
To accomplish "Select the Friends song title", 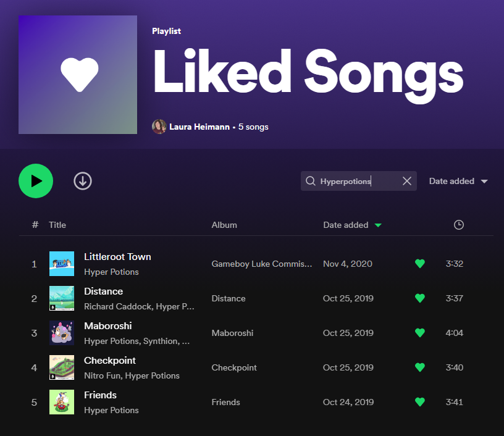I will point(100,395).
